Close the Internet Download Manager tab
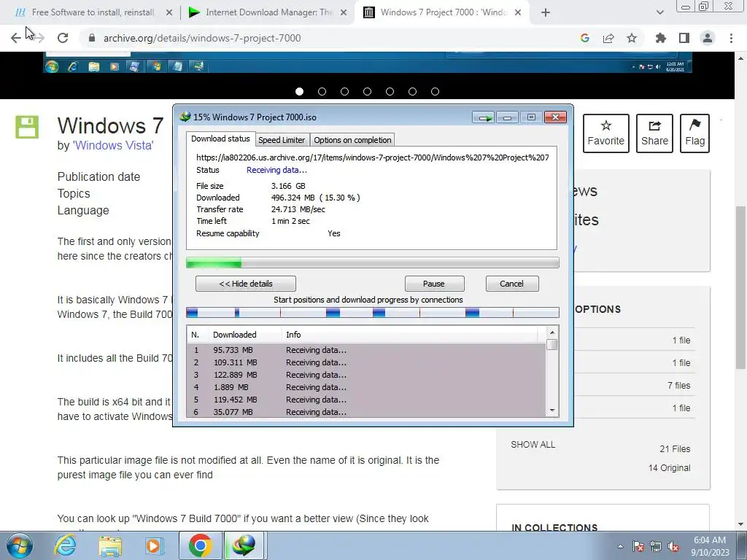The width and height of the screenshot is (747, 560). click(x=344, y=13)
